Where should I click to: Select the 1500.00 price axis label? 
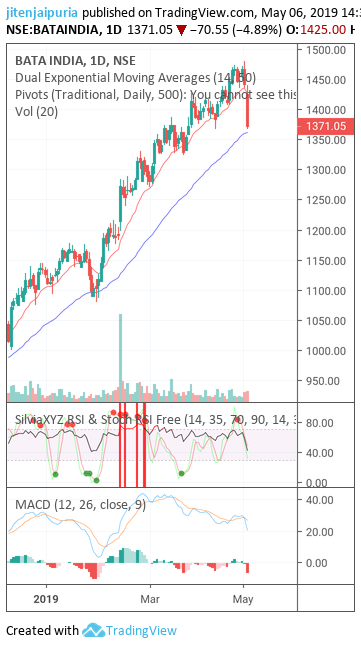326,50
